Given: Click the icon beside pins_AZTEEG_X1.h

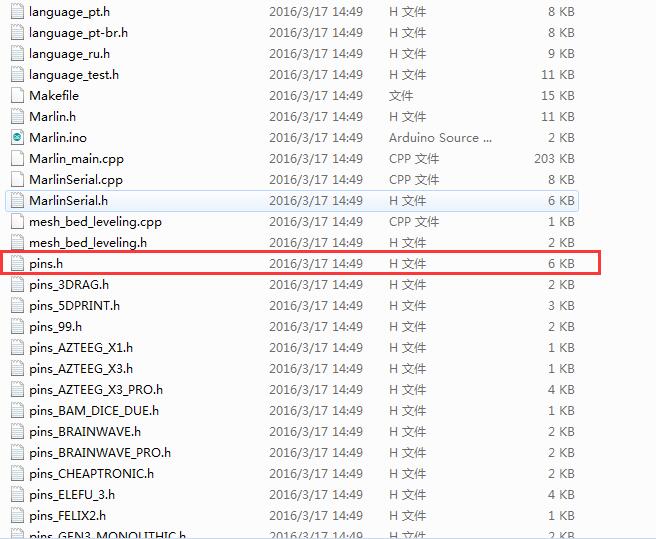Looking at the screenshot, I should click(x=17, y=347).
